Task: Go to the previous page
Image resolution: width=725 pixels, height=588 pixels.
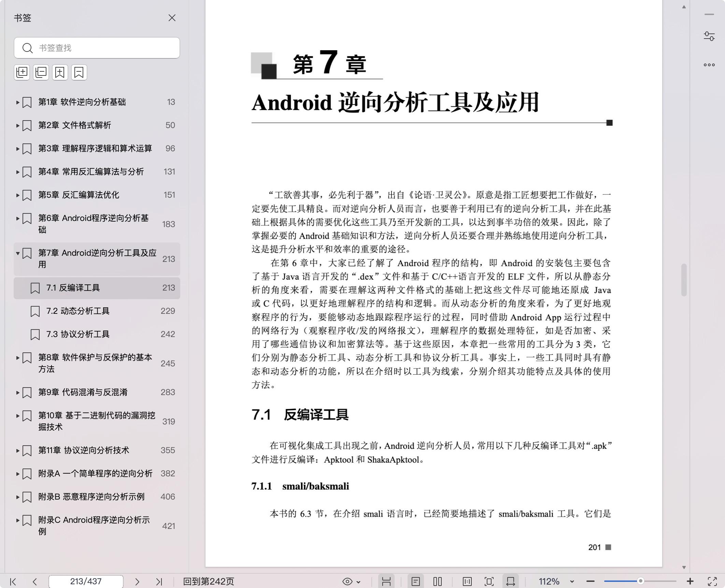Action: coord(34,582)
